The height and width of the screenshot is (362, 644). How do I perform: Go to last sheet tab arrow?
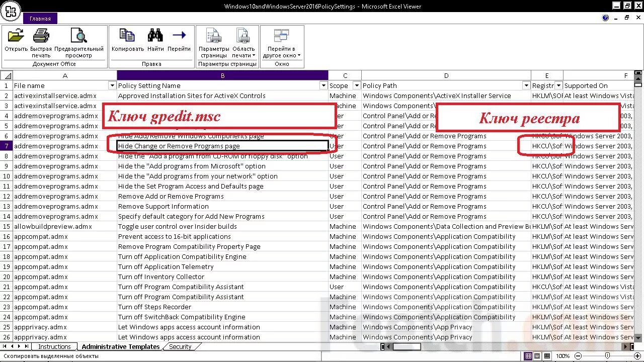27,346
